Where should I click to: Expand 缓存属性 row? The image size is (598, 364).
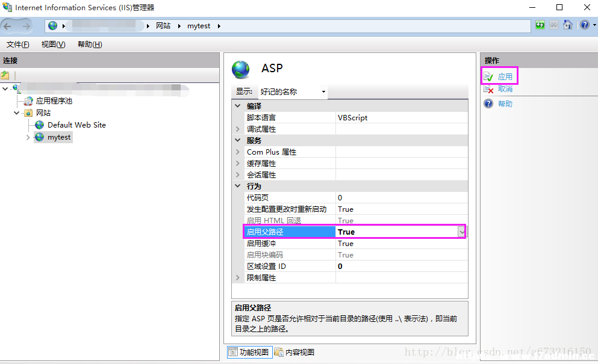(x=238, y=163)
